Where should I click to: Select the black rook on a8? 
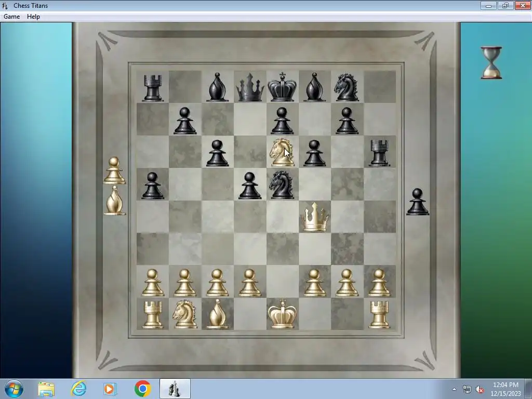point(153,88)
